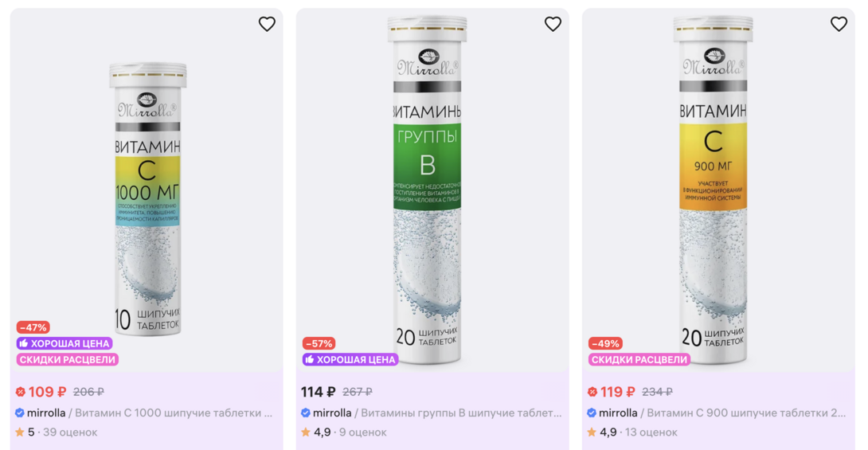Click star icon beside 4,9 · 13 оценок
This screenshot has width=868, height=450.
pyautogui.click(x=592, y=432)
